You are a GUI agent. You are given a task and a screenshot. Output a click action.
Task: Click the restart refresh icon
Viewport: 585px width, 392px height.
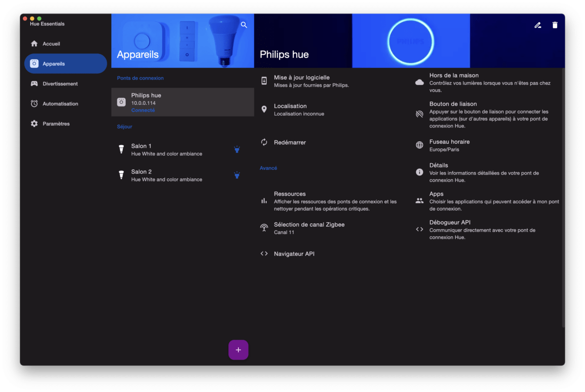click(264, 142)
